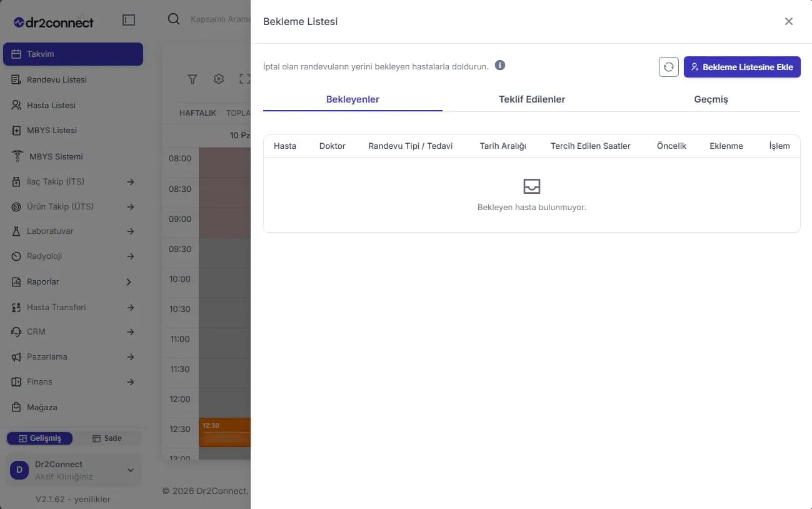Open the calendar filter funnel icon
The width and height of the screenshot is (812, 509).
pyautogui.click(x=193, y=79)
